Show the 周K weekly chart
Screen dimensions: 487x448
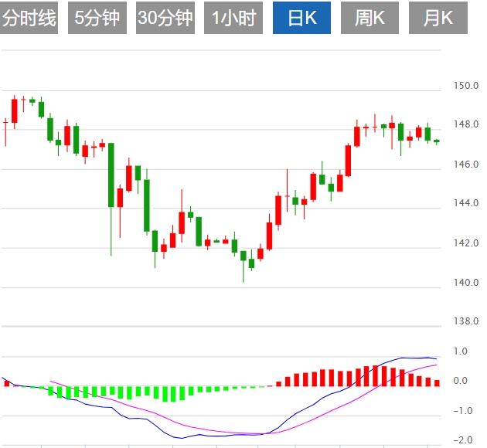pyautogui.click(x=370, y=18)
